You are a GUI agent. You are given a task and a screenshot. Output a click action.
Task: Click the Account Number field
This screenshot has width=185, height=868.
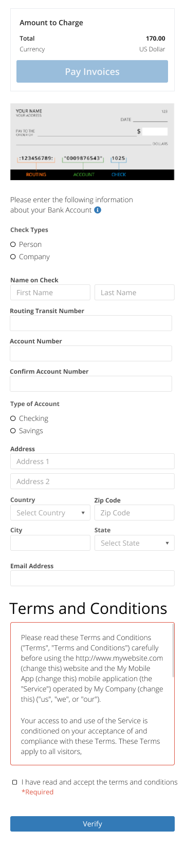91,353
